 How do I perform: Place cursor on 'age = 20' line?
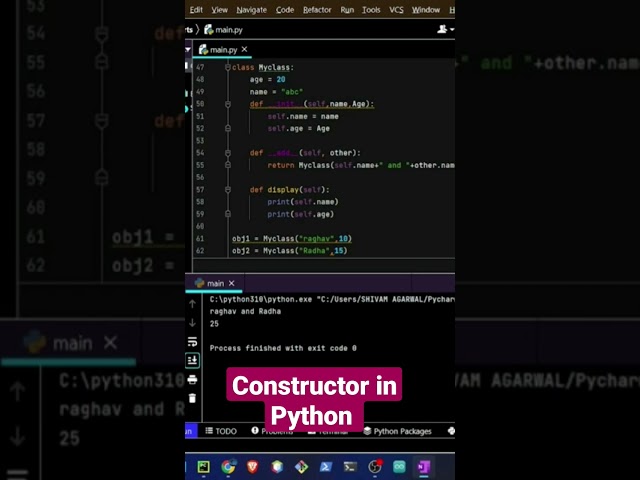267,80
